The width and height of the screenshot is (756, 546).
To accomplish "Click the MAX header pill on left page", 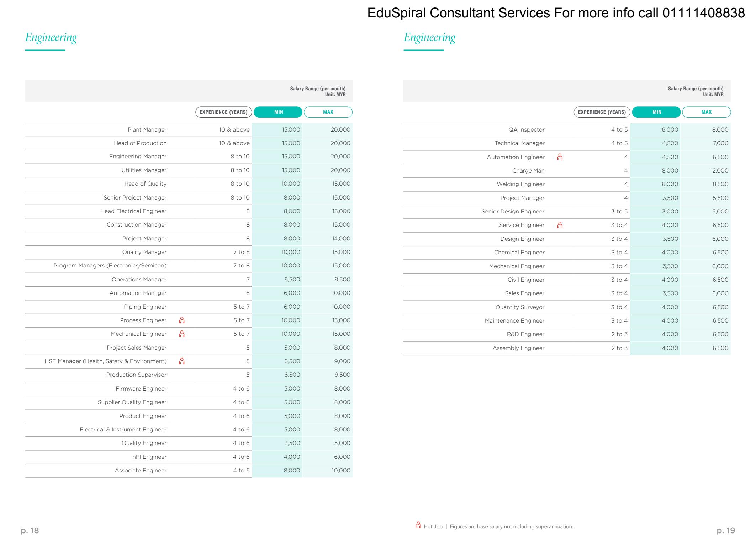I will click(328, 112).
